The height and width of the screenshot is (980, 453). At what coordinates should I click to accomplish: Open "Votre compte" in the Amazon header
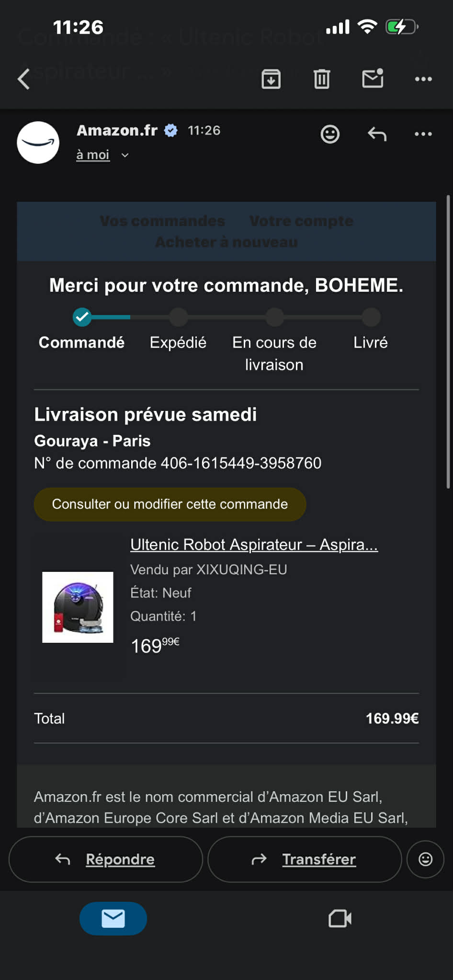coord(301,221)
